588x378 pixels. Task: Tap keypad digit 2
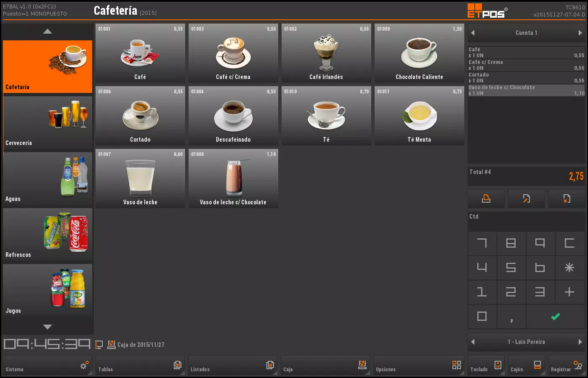511,292
